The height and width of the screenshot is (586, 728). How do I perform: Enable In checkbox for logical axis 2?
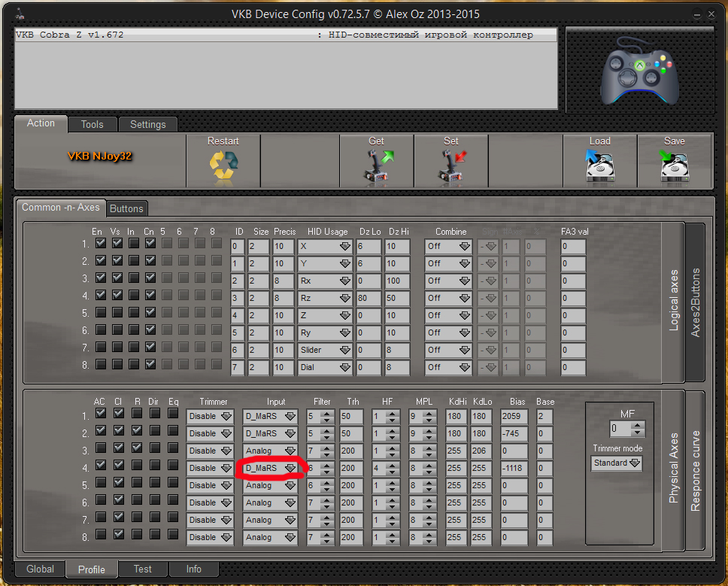(134, 260)
